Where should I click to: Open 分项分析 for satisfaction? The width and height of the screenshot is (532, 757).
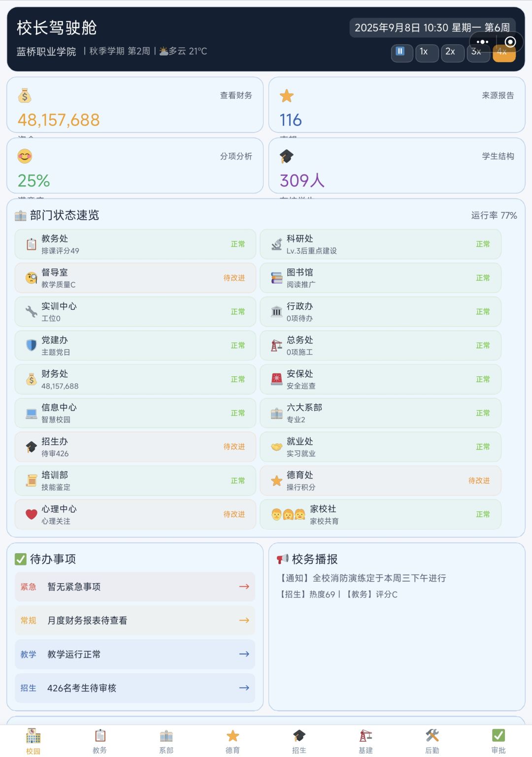point(236,156)
